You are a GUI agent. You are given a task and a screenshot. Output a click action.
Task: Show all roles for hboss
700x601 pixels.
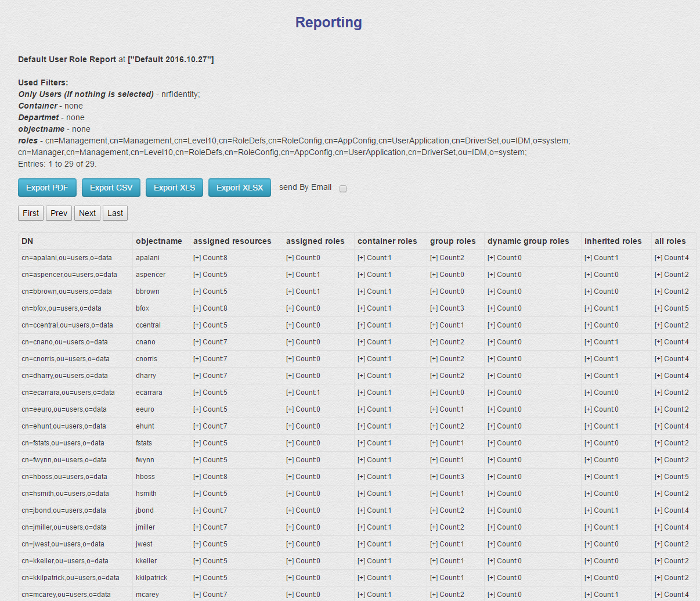coord(659,477)
